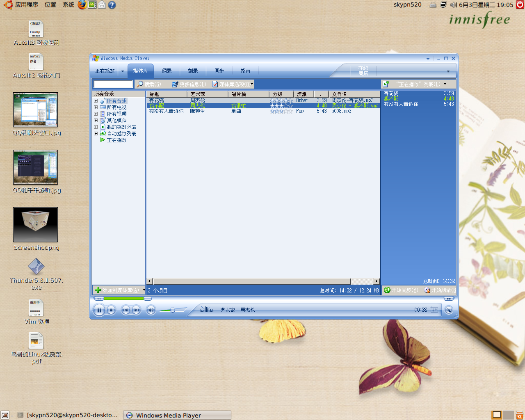Expand the 自动播放列表 tree node
Image resolution: width=525 pixels, height=420 pixels.
(x=96, y=134)
